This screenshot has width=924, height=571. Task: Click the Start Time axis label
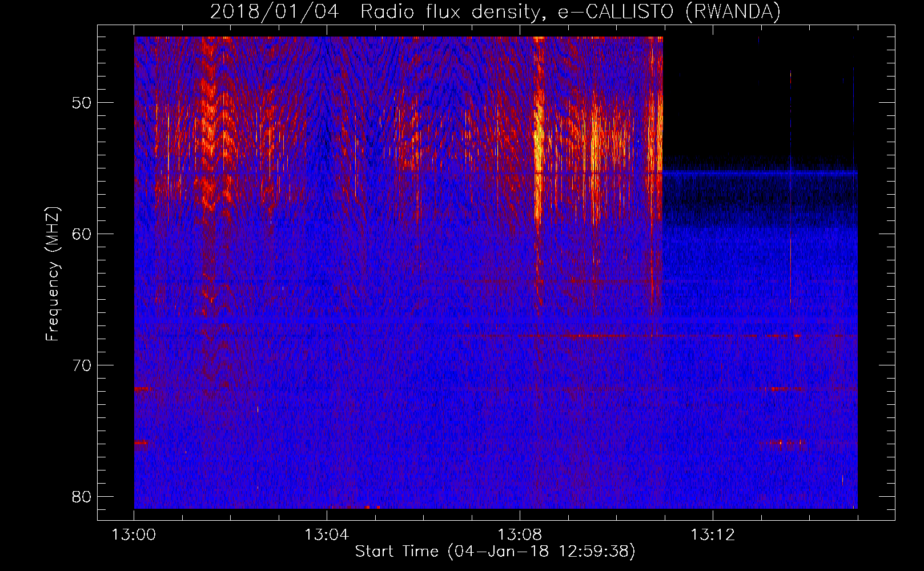(x=495, y=552)
